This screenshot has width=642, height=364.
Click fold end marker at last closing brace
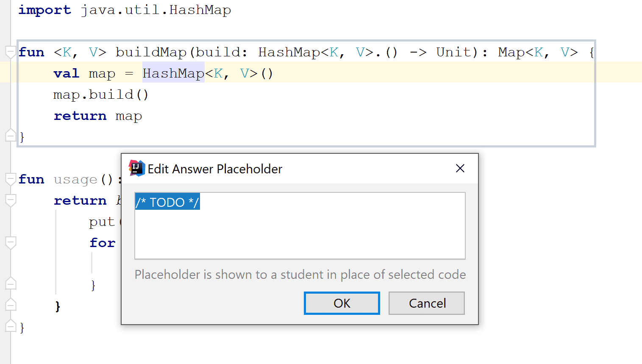coord(11,326)
